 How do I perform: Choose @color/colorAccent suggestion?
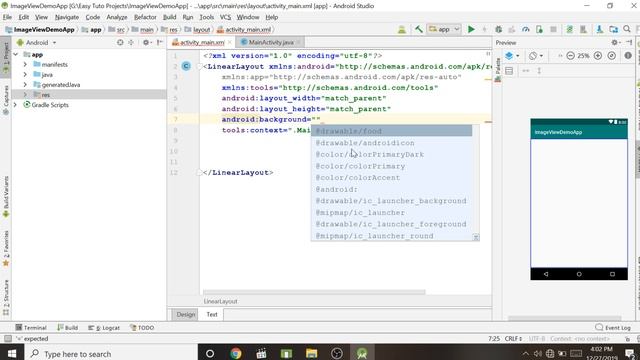pos(391,178)
